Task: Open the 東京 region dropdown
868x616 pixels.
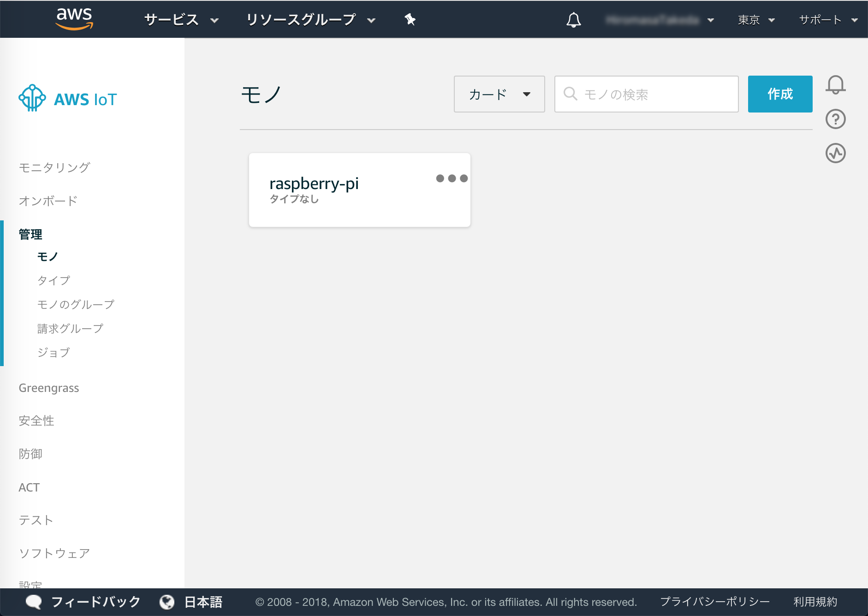Action: pyautogui.click(x=756, y=20)
